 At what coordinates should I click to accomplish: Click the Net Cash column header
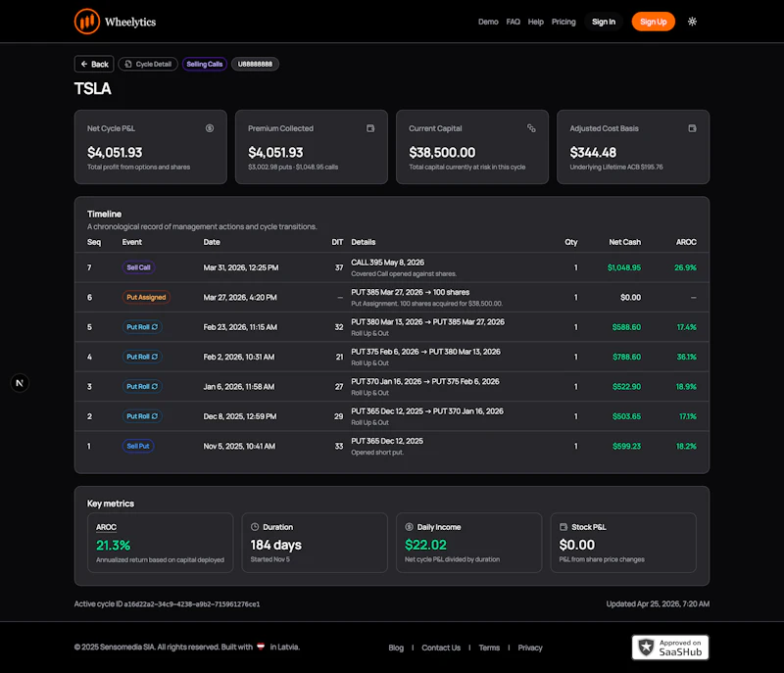[624, 242]
